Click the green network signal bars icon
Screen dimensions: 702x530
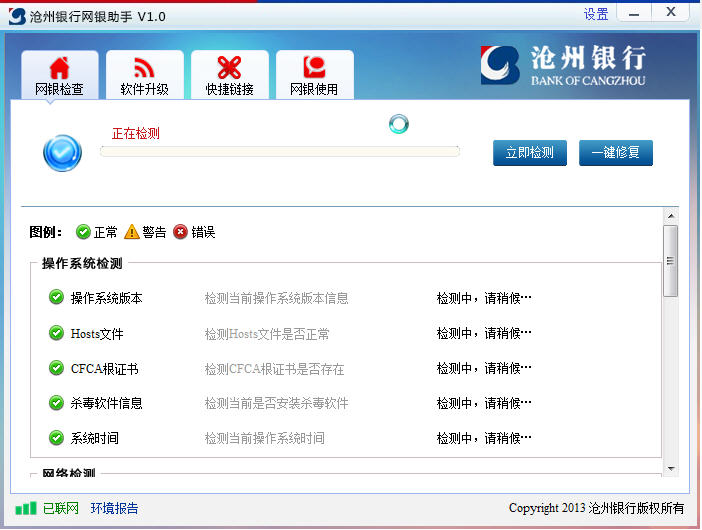25,508
